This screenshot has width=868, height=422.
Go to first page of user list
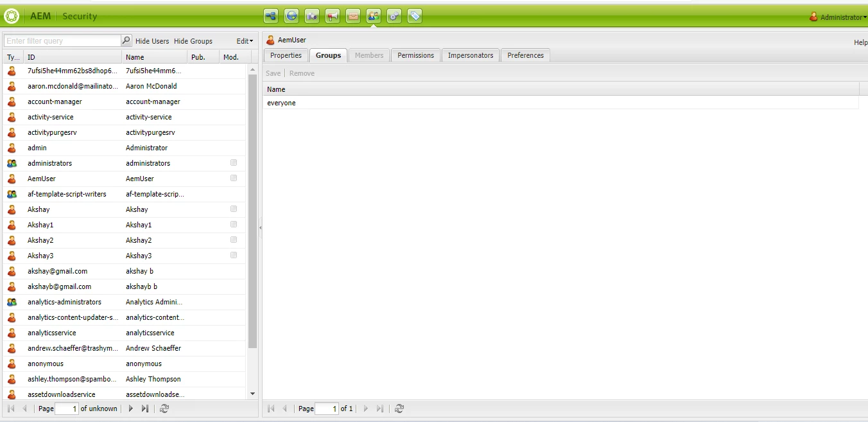11,409
